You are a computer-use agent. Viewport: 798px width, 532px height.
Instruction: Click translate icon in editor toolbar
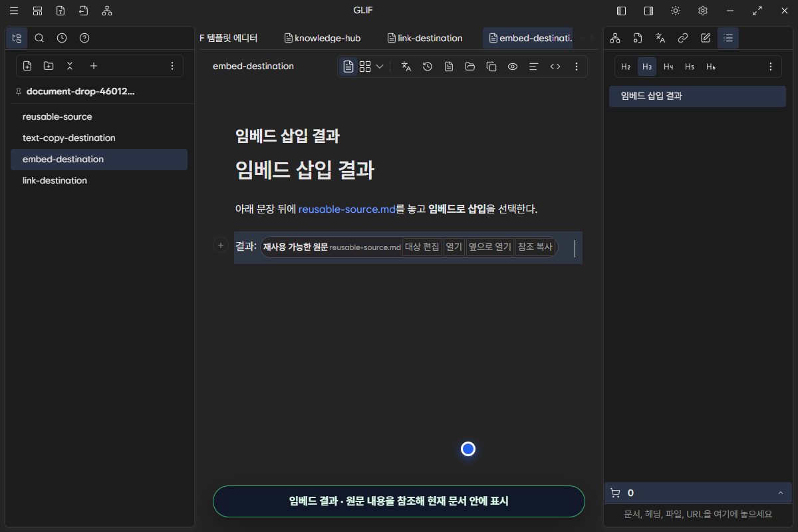pyautogui.click(x=406, y=66)
